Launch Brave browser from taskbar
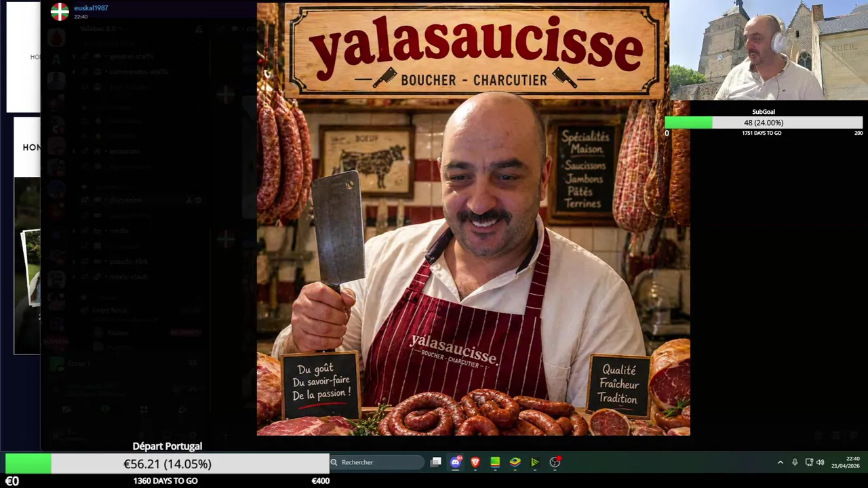 point(475,462)
